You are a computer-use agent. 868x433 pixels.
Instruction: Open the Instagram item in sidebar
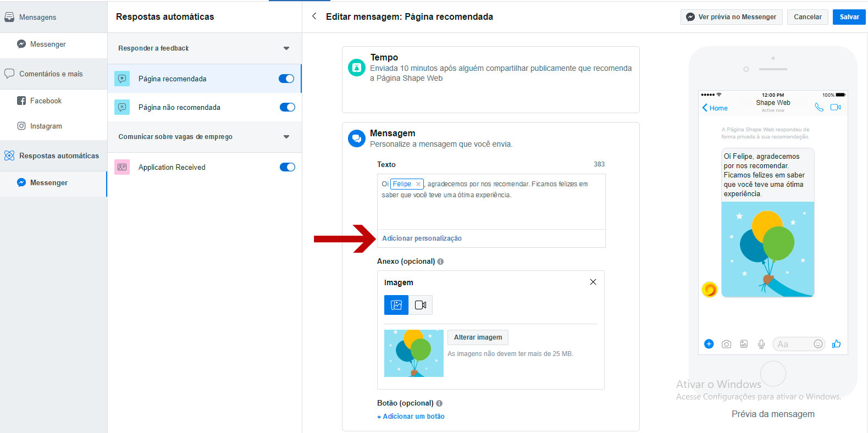[46, 126]
